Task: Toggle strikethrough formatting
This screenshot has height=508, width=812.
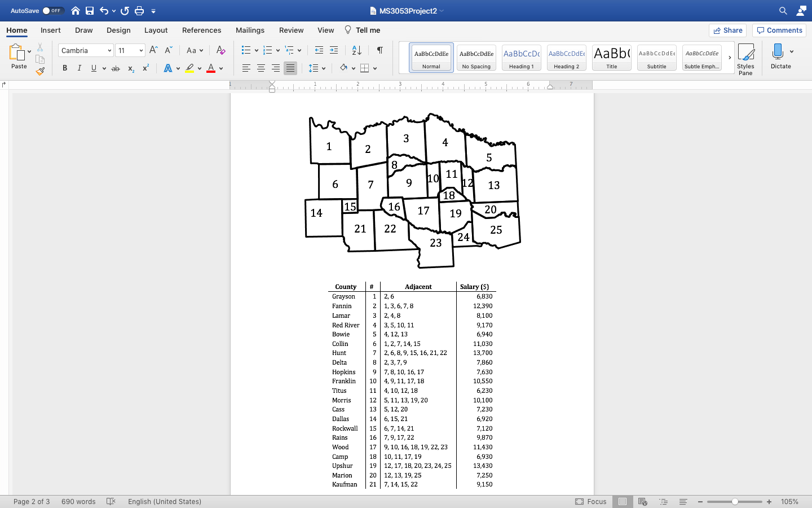Action: (x=116, y=68)
